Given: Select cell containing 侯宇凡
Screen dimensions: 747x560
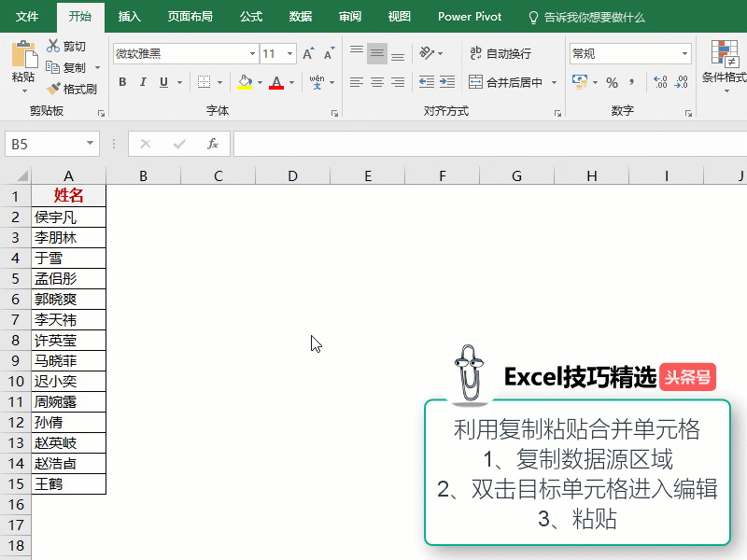Looking at the screenshot, I should point(68,217).
